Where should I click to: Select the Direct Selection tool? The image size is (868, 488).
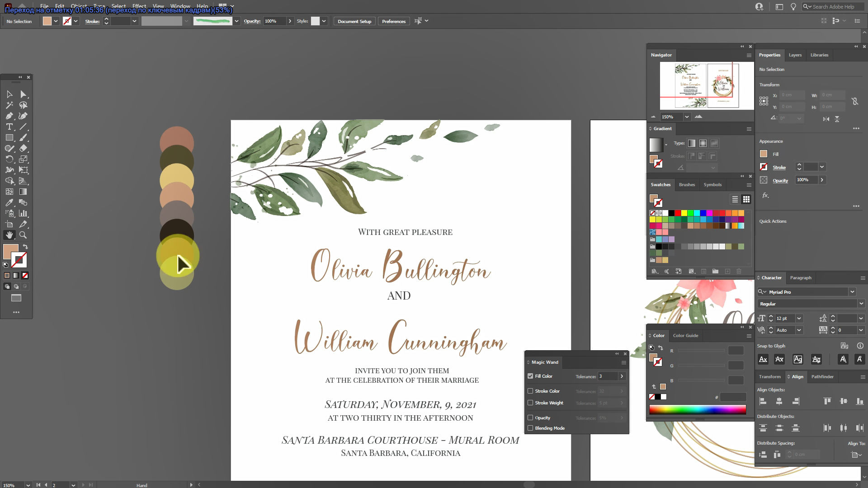[x=23, y=94]
